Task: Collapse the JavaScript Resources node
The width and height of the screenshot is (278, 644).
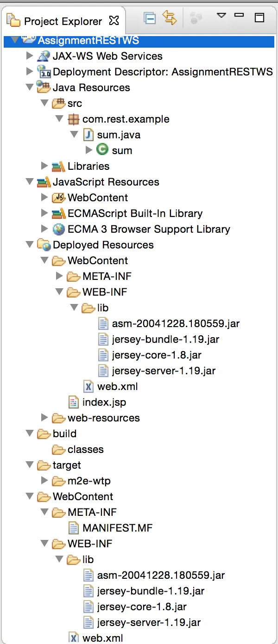Action: 30,182
